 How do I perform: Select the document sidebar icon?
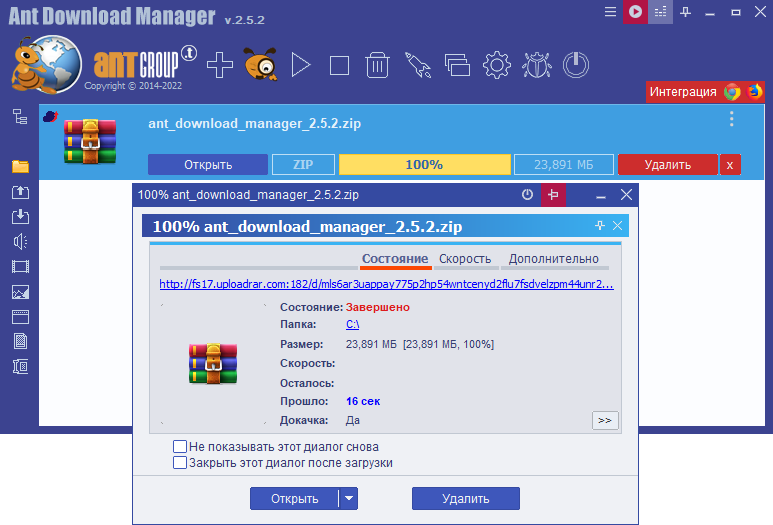pyautogui.click(x=20, y=341)
